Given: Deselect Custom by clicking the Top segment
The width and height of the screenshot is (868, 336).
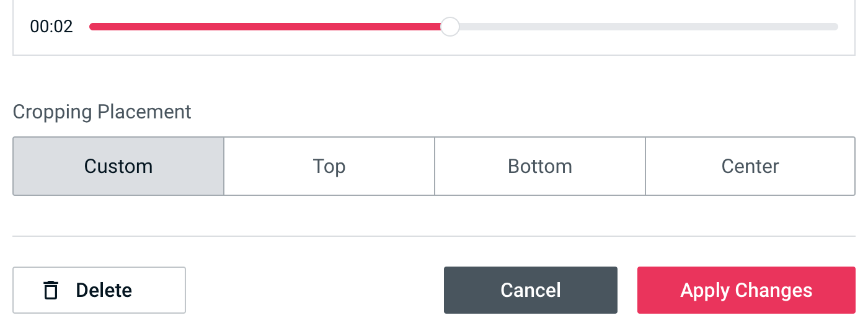Looking at the screenshot, I should pyautogui.click(x=329, y=166).
